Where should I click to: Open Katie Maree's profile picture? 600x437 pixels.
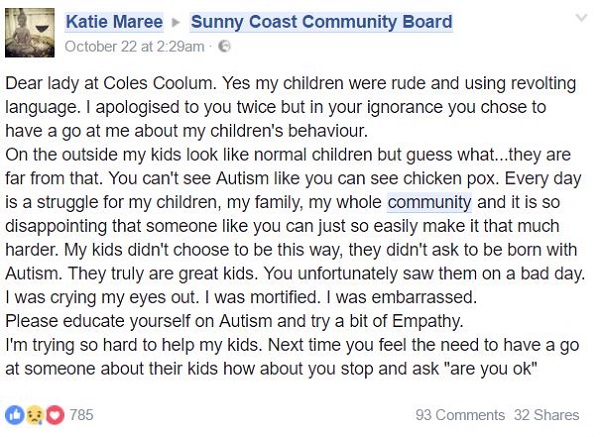29,33
